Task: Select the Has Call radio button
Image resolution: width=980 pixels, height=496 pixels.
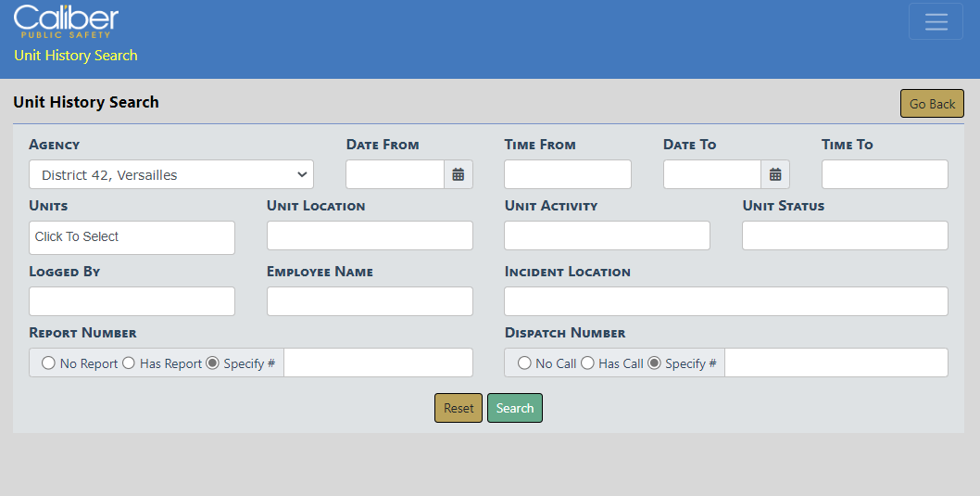Action: coord(587,363)
